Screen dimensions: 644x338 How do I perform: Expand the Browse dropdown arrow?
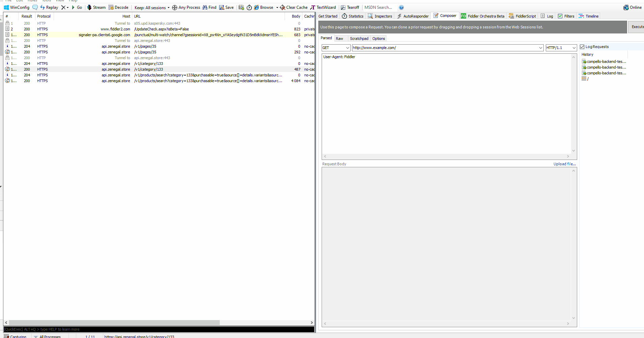click(x=277, y=7)
